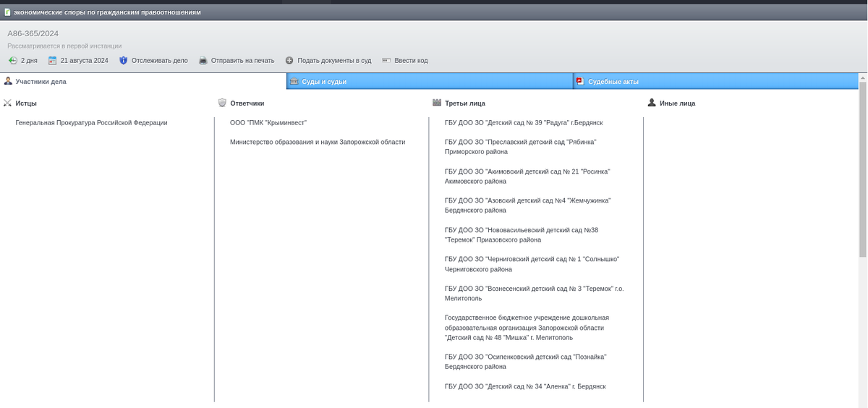Click the vertical scrollbar thumb

pyautogui.click(x=863, y=169)
